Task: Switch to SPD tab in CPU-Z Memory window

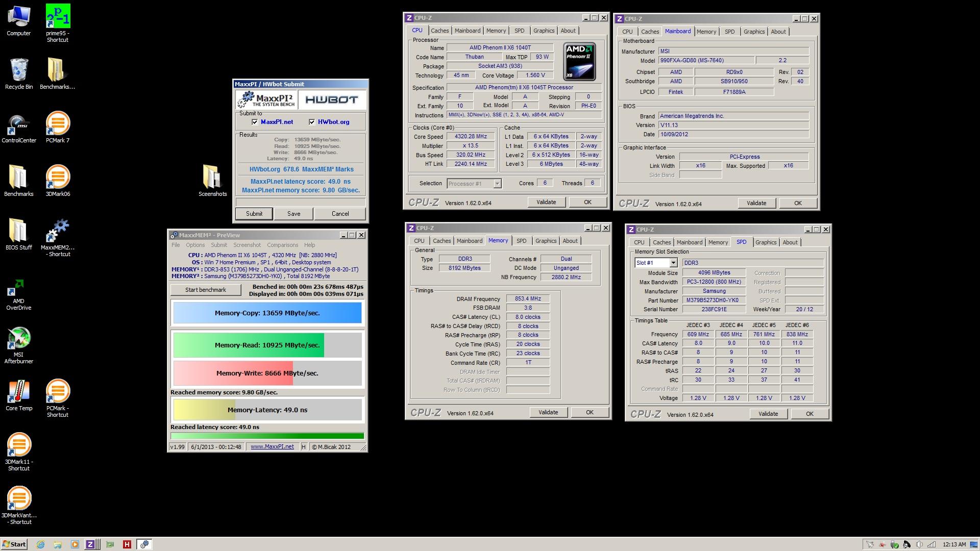Action: point(521,241)
